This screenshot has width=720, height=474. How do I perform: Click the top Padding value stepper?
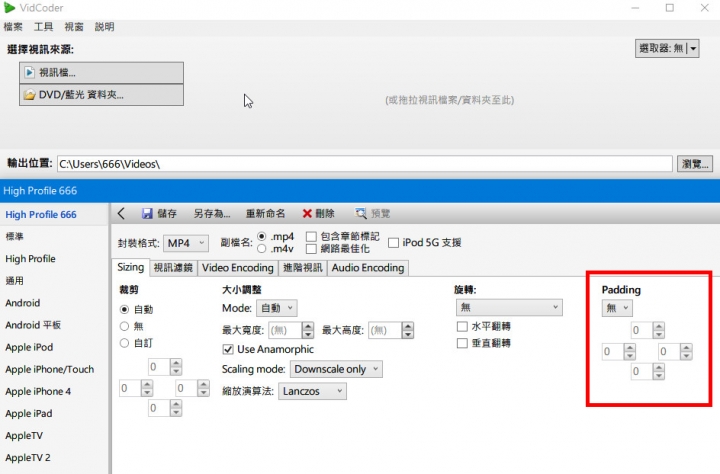[x=659, y=330]
